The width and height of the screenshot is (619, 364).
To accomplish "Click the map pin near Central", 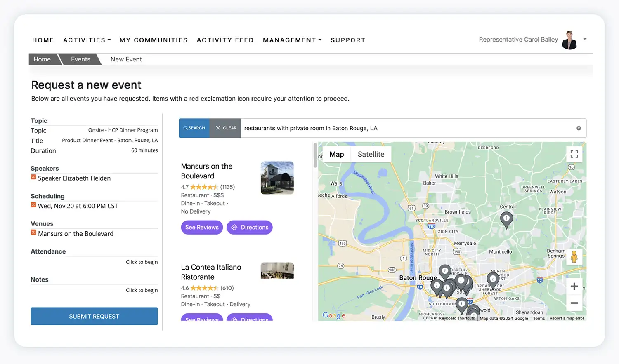I will tap(506, 218).
